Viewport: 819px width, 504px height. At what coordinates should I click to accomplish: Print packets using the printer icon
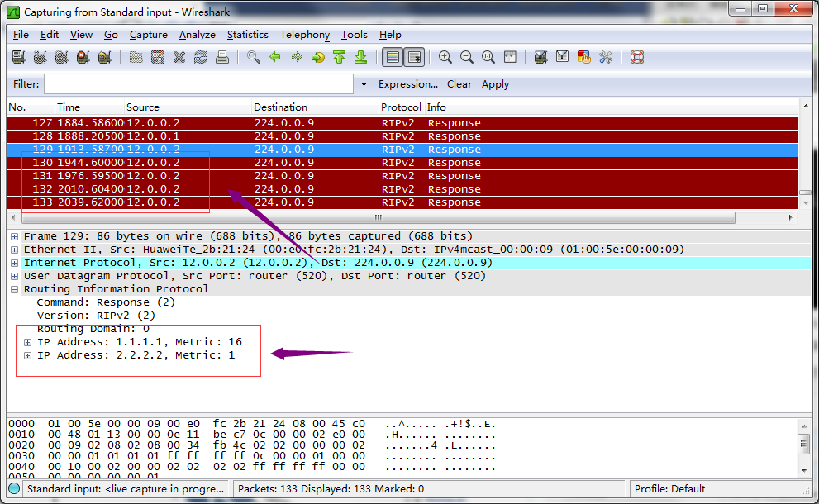pyautogui.click(x=222, y=57)
